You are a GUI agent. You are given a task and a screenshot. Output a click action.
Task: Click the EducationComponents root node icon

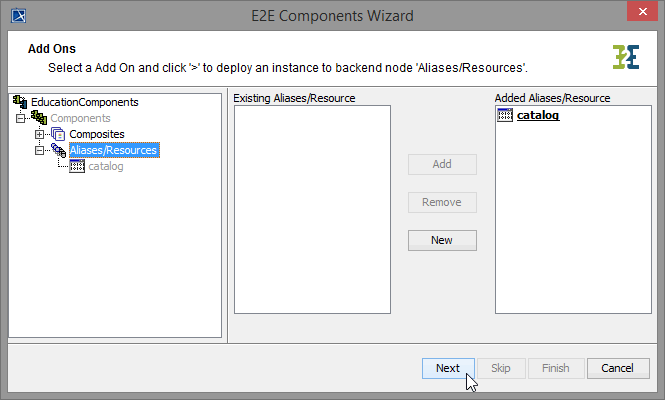[19, 102]
